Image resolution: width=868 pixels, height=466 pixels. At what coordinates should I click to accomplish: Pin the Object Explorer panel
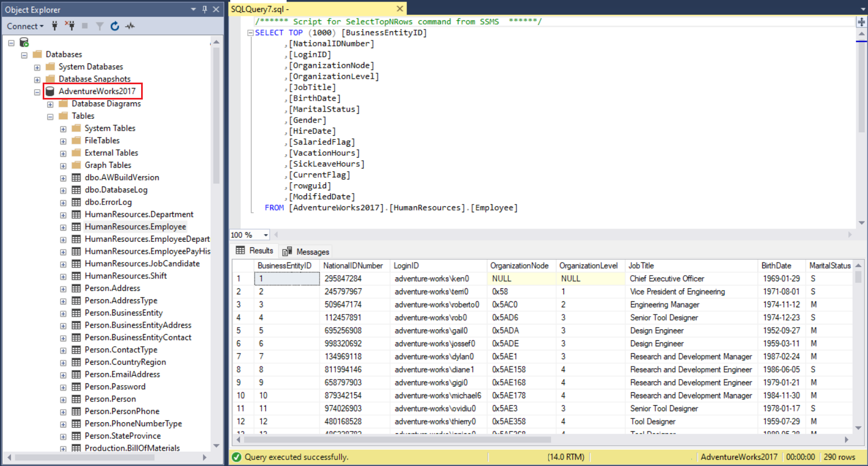click(x=205, y=9)
